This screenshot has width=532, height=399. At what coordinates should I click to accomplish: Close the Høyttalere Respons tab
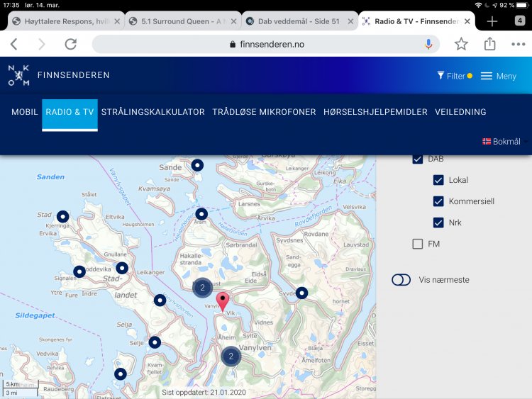point(117,21)
